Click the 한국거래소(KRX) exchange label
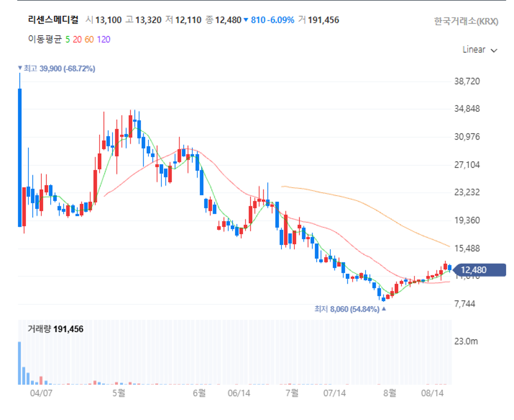 pyautogui.click(x=466, y=21)
